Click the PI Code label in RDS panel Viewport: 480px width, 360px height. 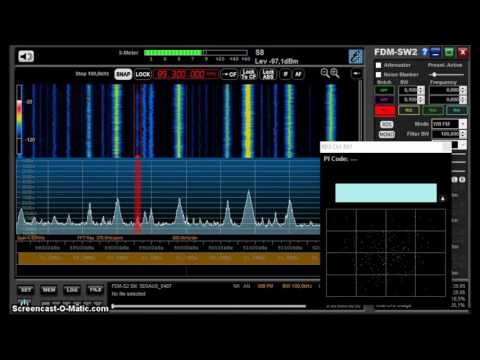pos(336,159)
